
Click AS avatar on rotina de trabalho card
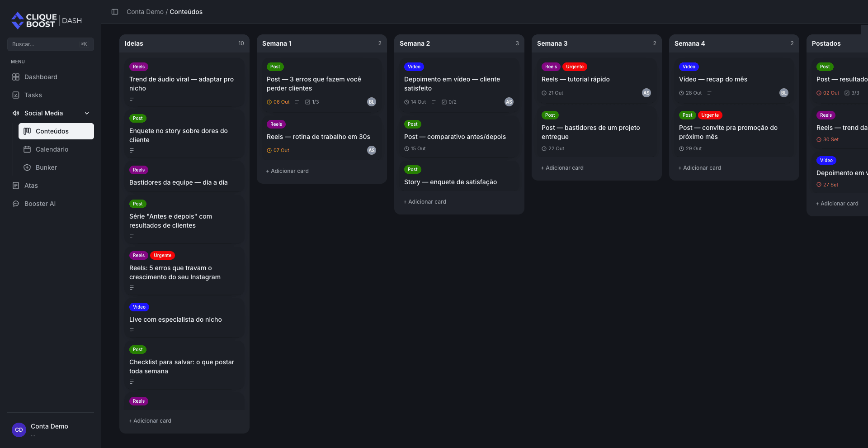(372, 150)
